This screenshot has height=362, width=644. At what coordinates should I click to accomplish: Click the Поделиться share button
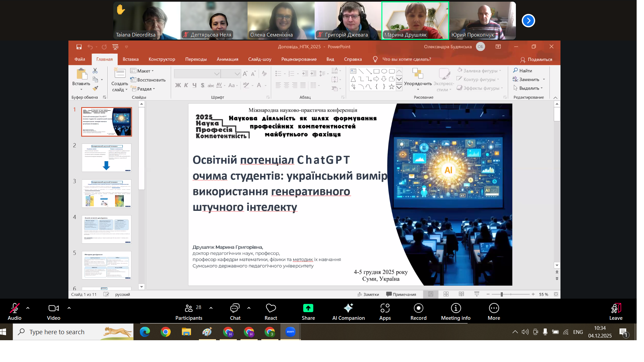pyautogui.click(x=536, y=59)
